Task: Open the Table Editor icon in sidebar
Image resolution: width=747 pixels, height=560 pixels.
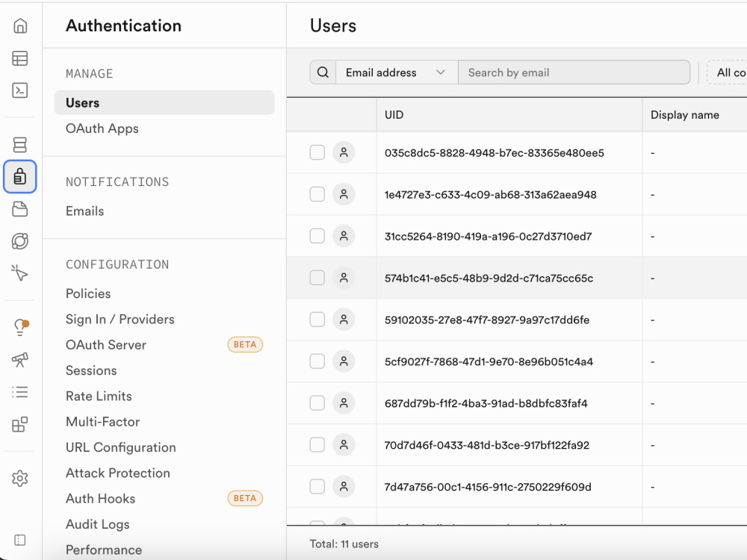Action: coord(19,58)
